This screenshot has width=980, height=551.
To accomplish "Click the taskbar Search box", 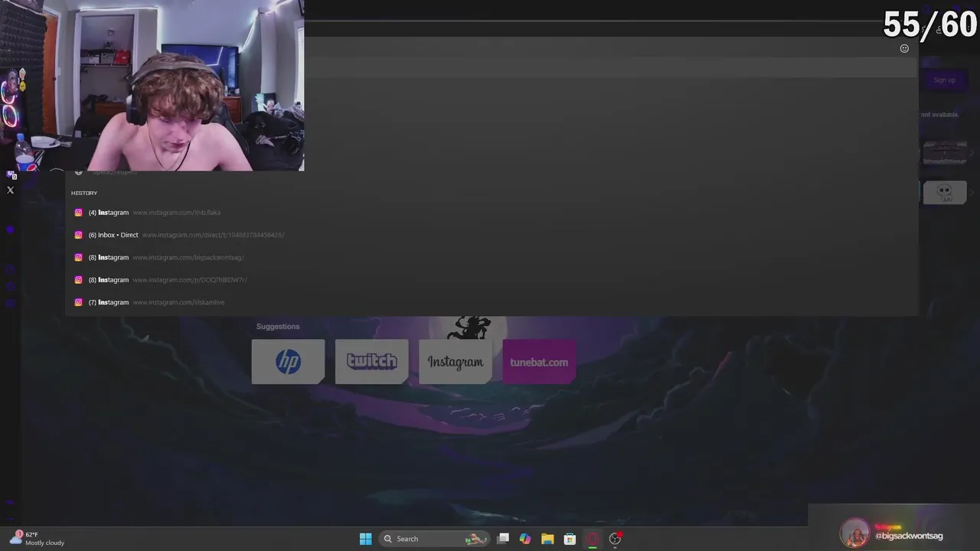I will [435, 539].
